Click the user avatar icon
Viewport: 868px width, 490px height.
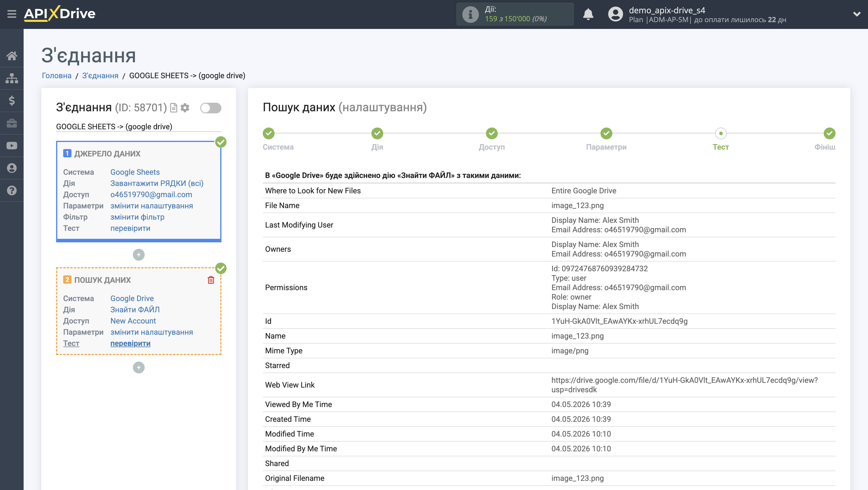tap(615, 14)
